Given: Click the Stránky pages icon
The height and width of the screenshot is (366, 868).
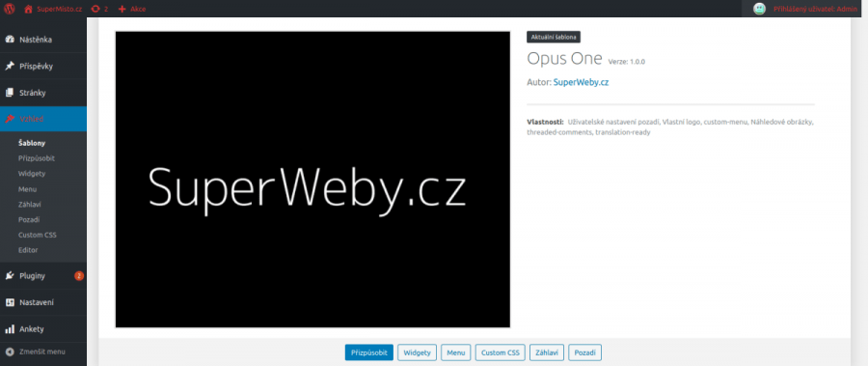Looking at the screenshot, I should tap(10, 93).
